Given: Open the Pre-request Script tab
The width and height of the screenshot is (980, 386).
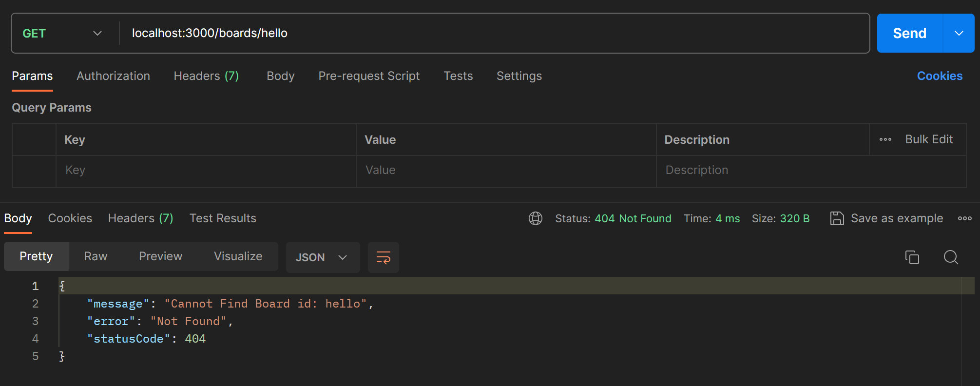Looking at the screenshot, I should pyautogui.click(x=368, y=76).
